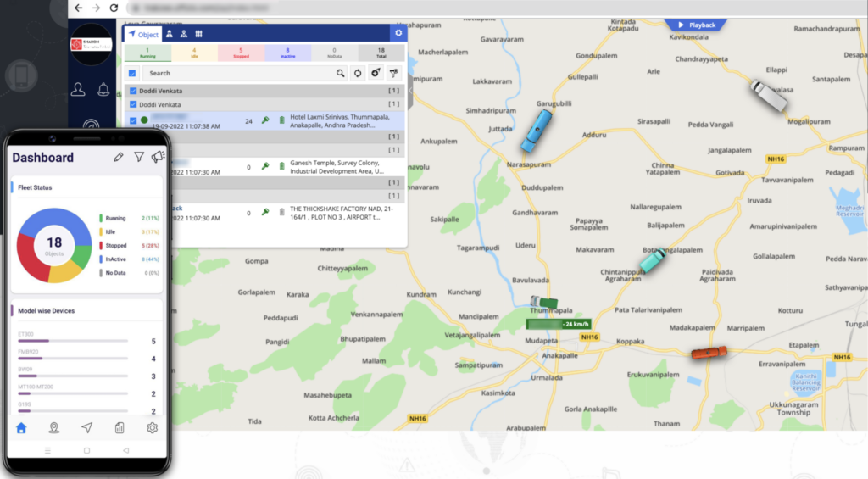
Task: Tap the megaphone announcements icon on the phone
Action: click(158, 157)
